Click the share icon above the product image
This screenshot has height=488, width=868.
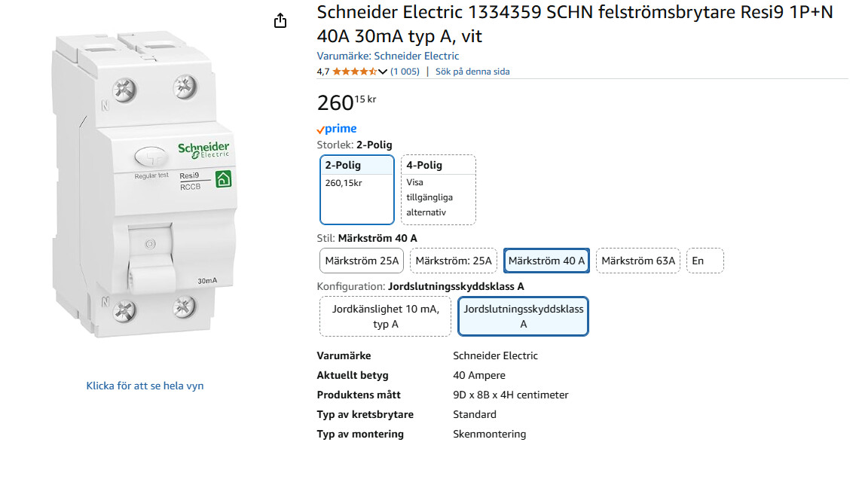280,20
